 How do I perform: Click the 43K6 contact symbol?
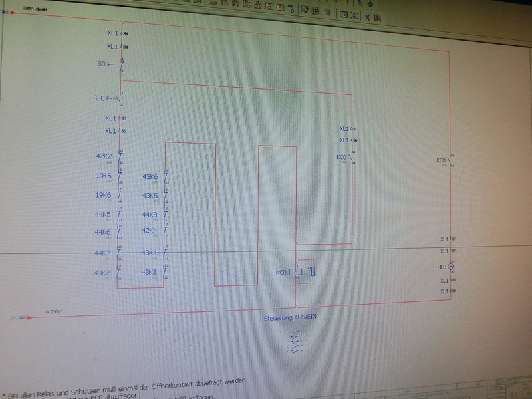pyautogui.click(x=166, y=177)
